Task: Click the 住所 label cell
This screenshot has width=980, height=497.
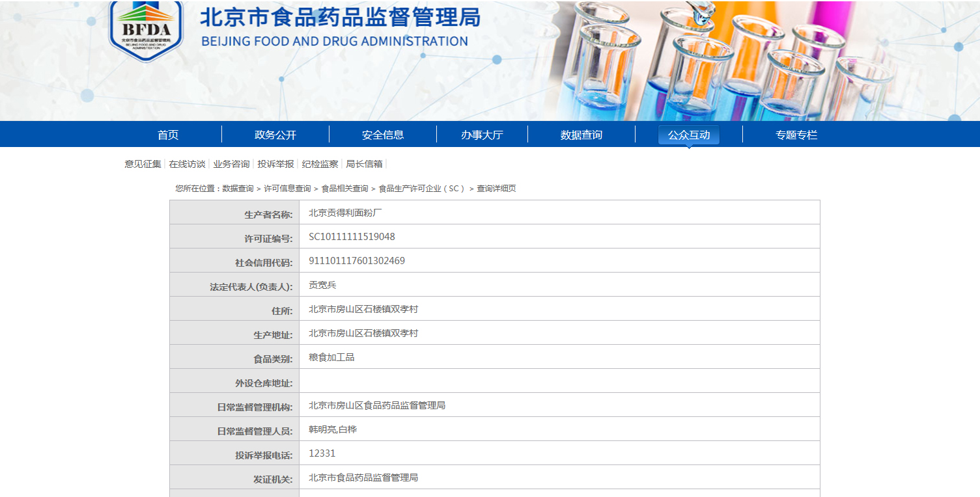Action: pos(234,309)
